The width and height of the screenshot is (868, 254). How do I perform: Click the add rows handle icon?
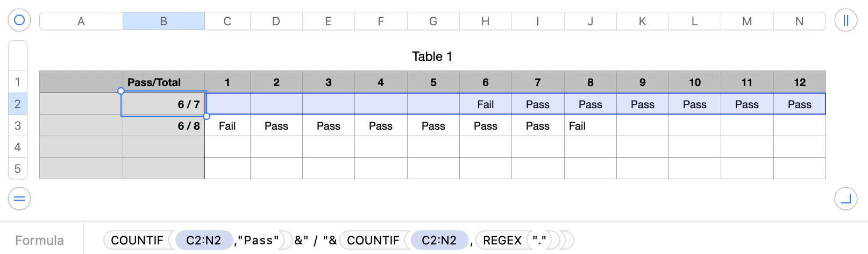pos(19,199)
